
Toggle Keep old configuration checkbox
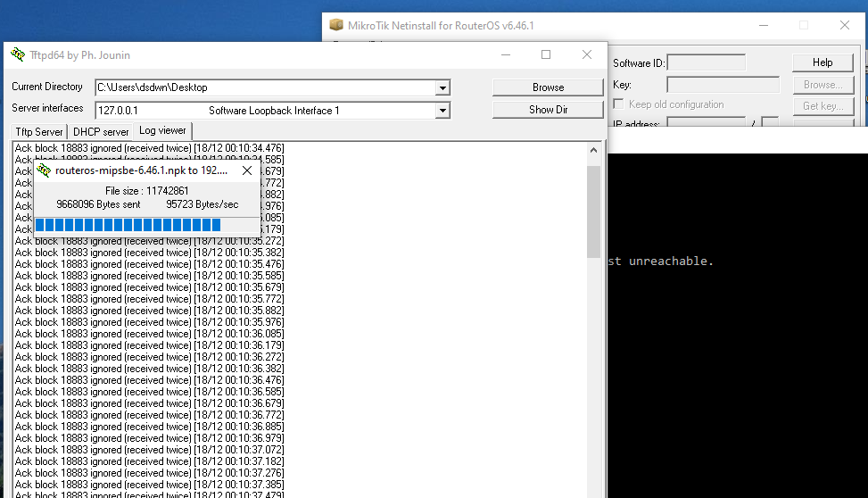[x=619, y=104]
